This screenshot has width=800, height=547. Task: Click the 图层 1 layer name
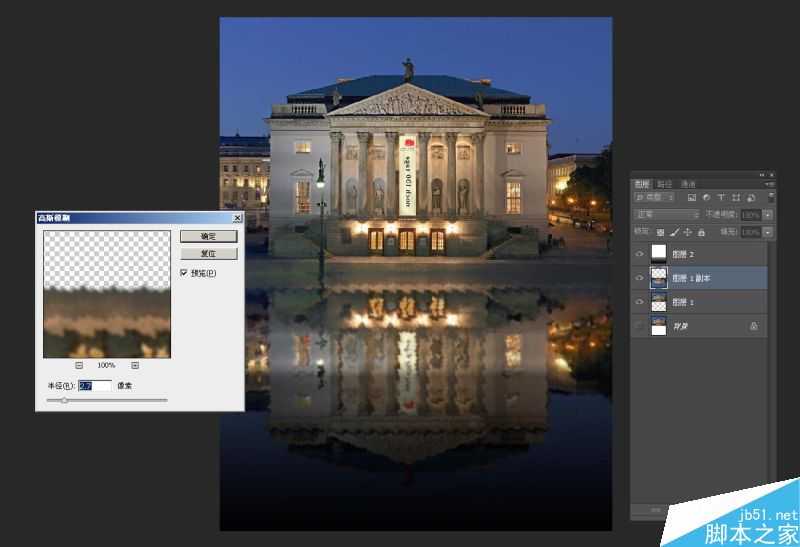[683, 302]
